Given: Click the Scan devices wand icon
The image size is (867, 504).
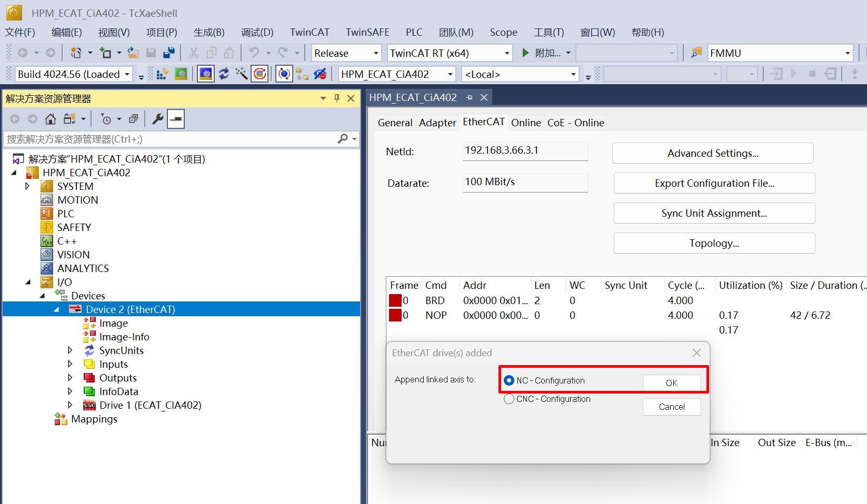Looking at the screenshot, I should 242,74.
